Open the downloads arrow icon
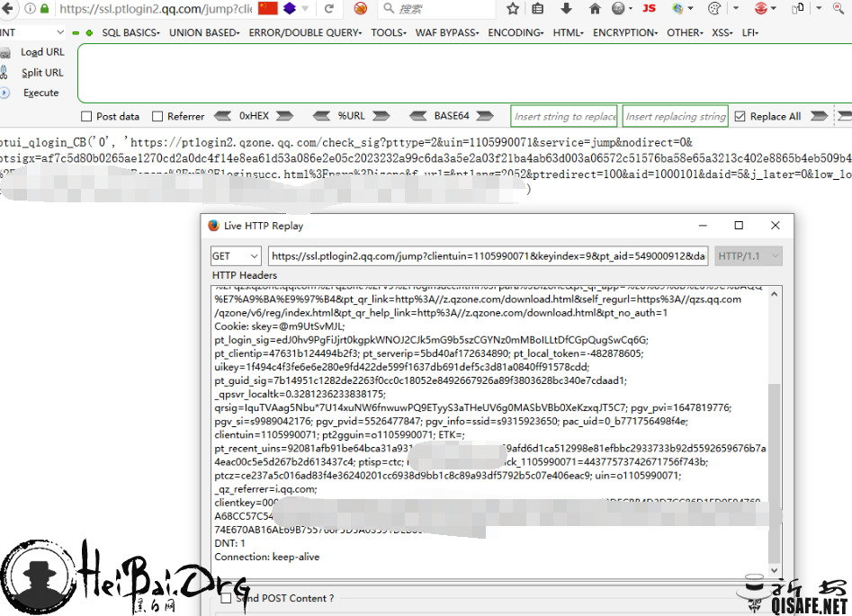The height and width of the screenshot is (616, 852). [566, 8]
